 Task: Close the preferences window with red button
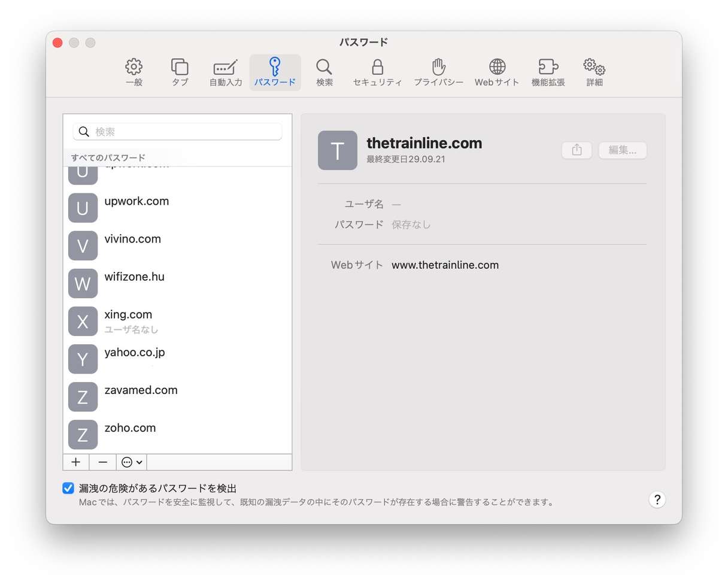(57, 43)
